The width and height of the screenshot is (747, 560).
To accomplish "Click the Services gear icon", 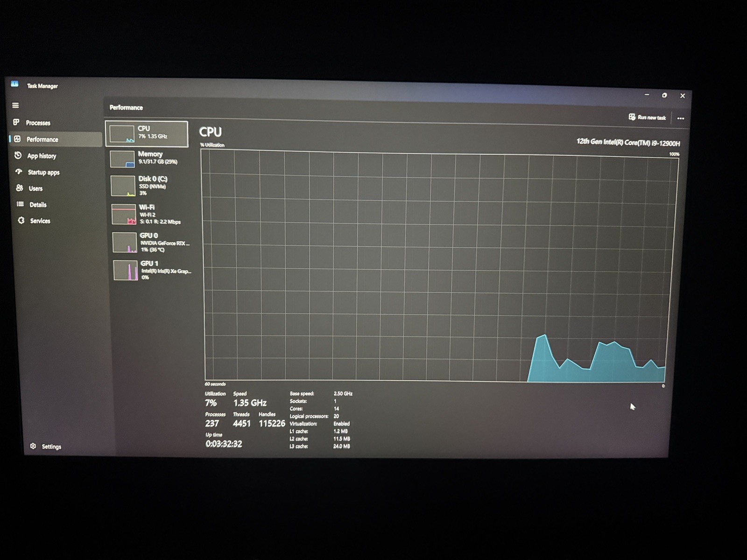I will (21, 220).
